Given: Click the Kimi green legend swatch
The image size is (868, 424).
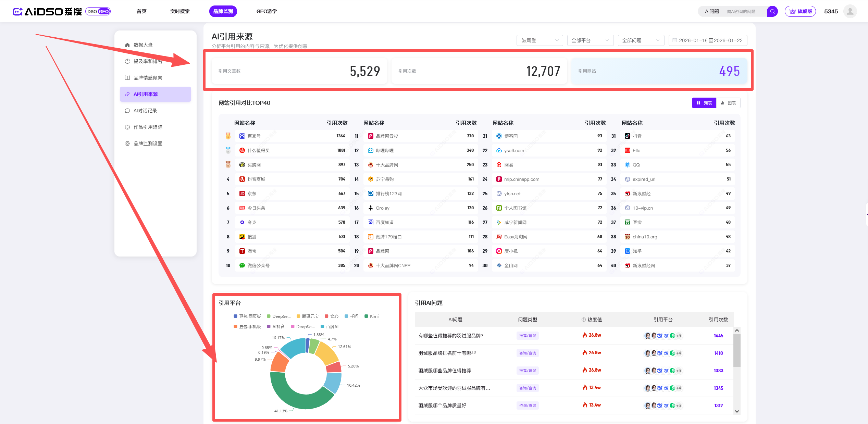Looking at the screenshot, I should pyautogui.click(x=366, y=316).
